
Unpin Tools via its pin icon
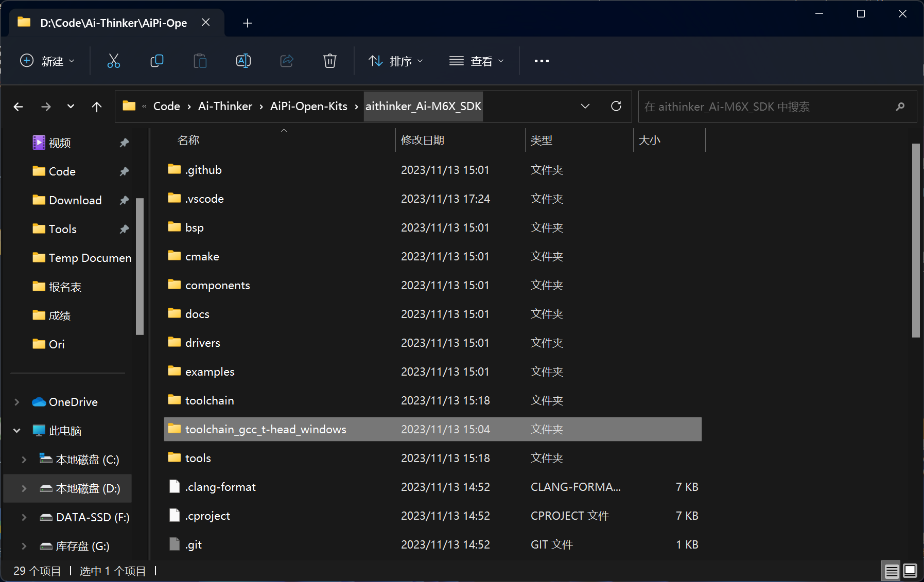click(124, 229)
